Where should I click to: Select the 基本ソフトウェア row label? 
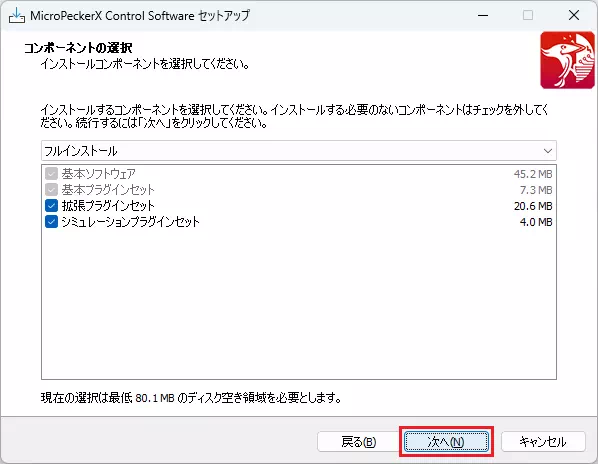coord(99,173)
